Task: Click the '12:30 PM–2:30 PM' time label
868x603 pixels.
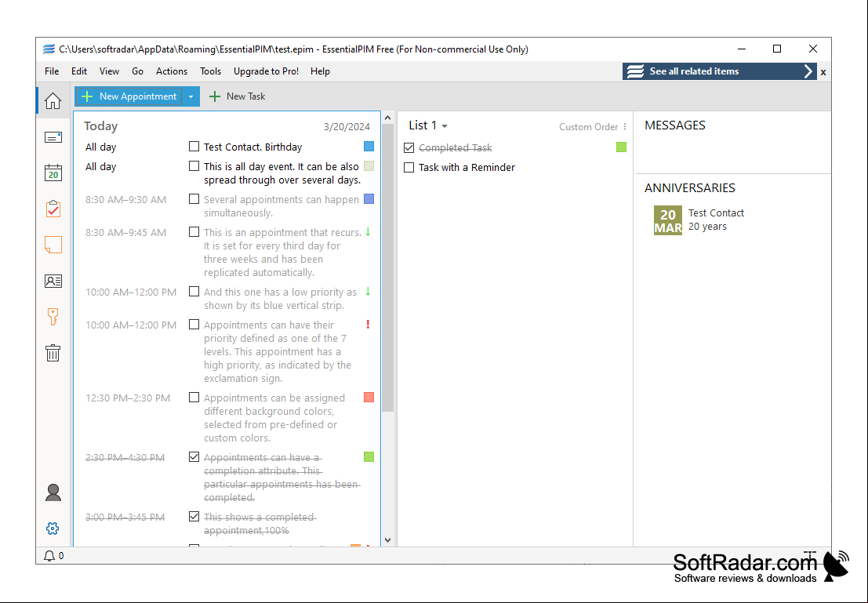Action: [x=128, y=398]
